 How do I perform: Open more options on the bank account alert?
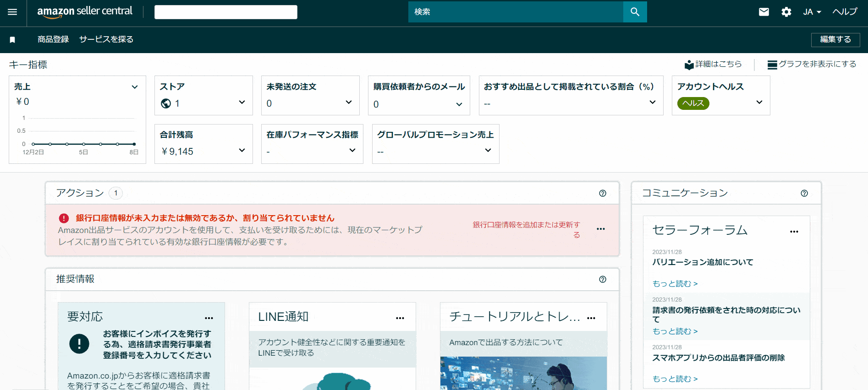tap(600, 229)
